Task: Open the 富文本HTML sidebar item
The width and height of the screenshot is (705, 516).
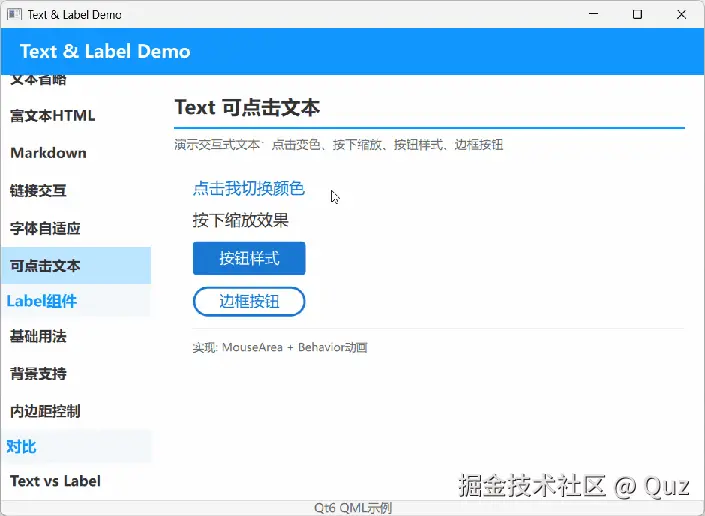Action: 76,116
